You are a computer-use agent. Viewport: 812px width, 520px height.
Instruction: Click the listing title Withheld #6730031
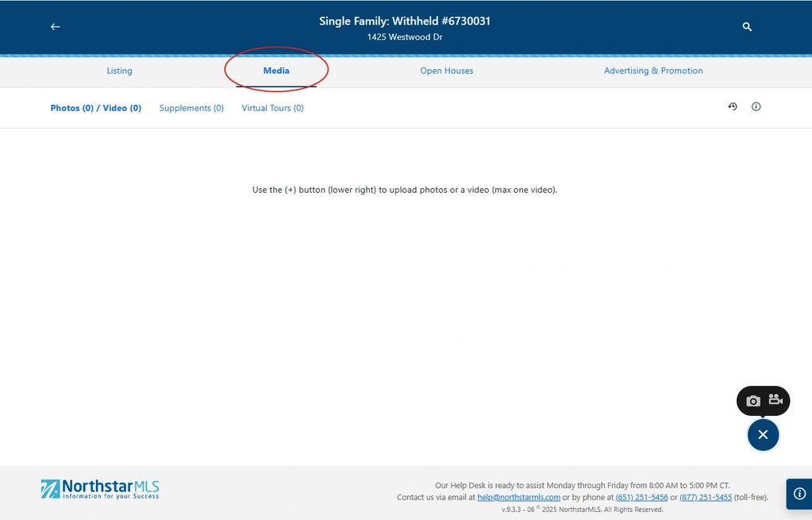click(405, 21)
